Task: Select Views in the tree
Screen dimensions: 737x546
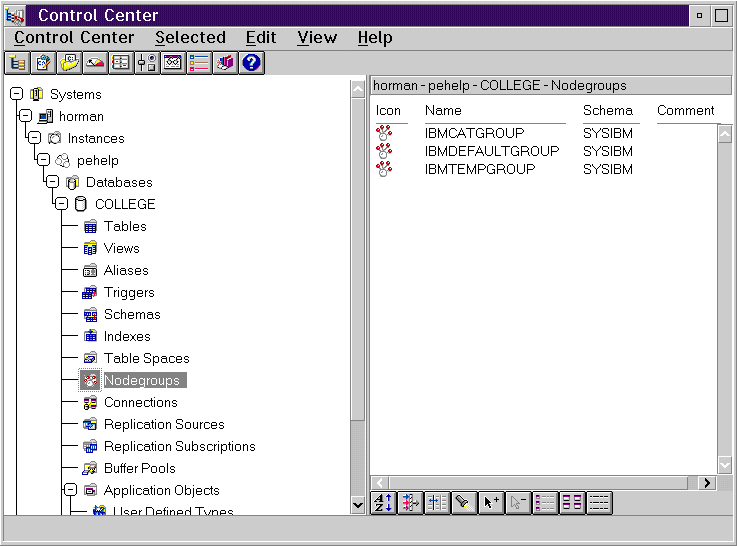Action: [x=122, y=248]
